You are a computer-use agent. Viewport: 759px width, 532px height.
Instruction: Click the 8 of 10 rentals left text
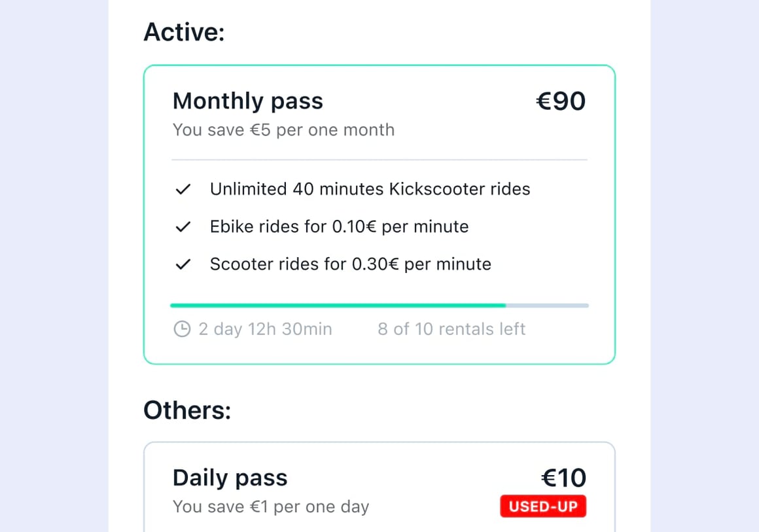pyautogui.click(x=451, y=329)
